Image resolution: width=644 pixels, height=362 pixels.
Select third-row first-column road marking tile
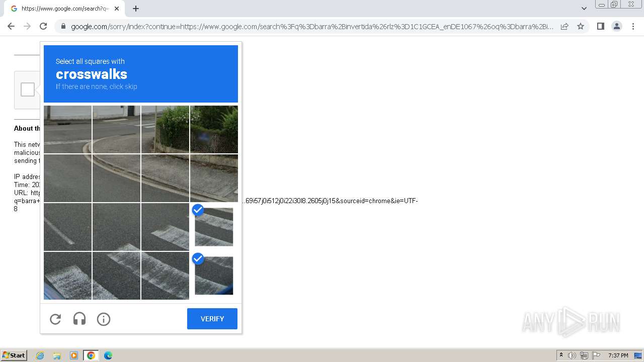tap(67, 227)
